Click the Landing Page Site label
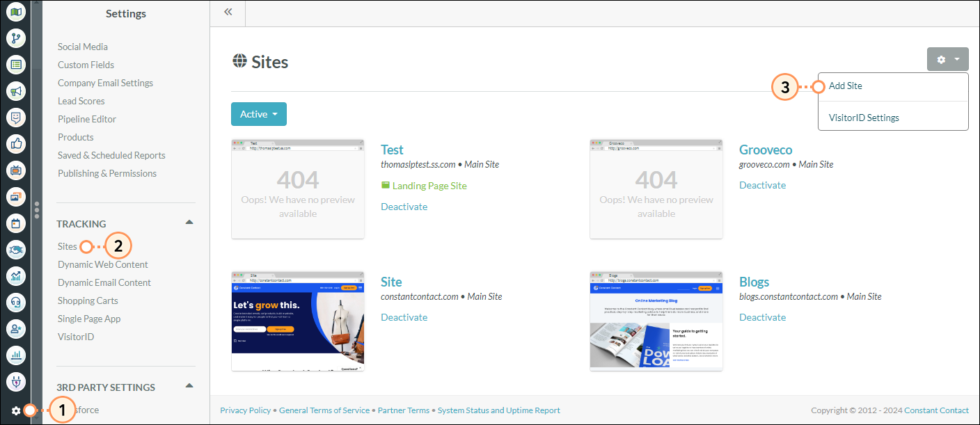The width and height of the screenshot is (980, 425). (429, 186)
